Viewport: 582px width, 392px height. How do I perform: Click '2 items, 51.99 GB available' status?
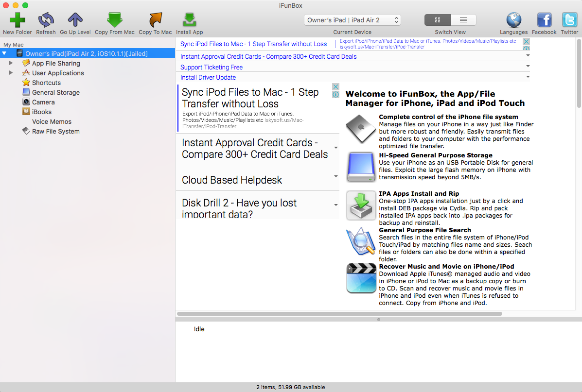pyautogui.click(x=291, y=387)
